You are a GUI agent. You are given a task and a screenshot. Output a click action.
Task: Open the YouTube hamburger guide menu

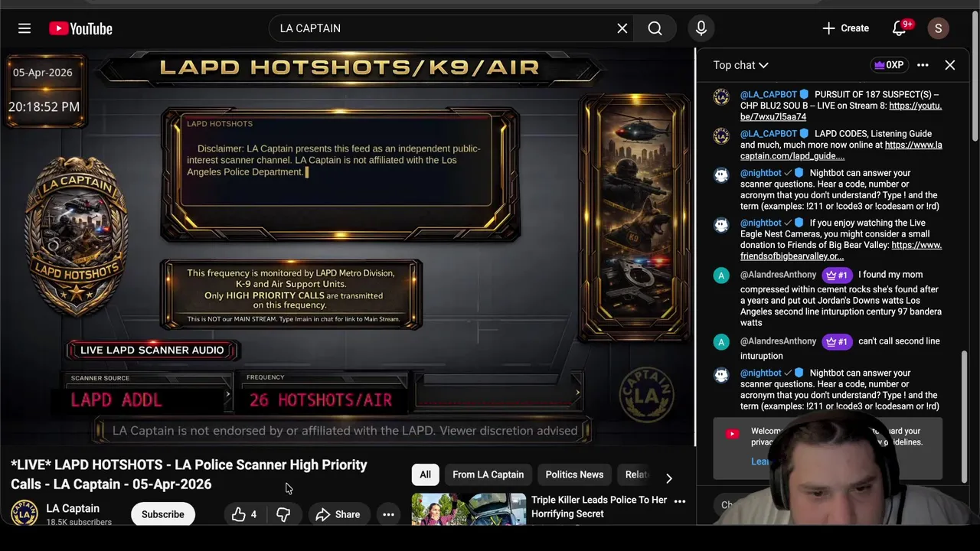(24, 28)
